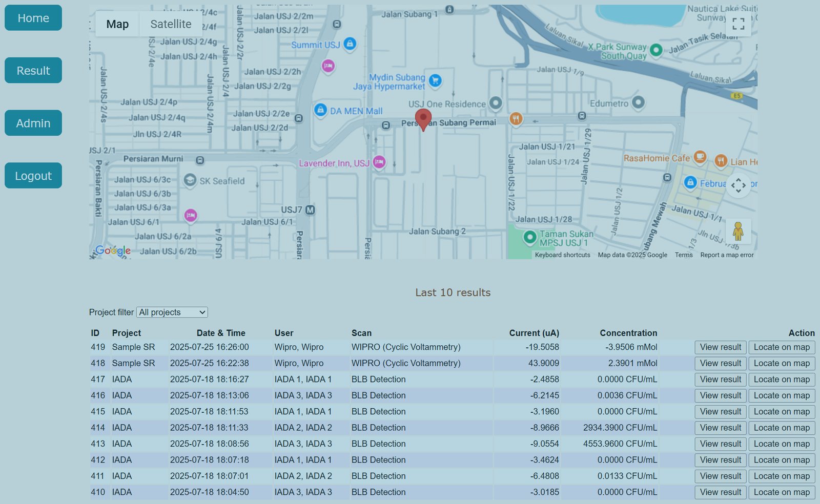Click Report a map error link

726,255
